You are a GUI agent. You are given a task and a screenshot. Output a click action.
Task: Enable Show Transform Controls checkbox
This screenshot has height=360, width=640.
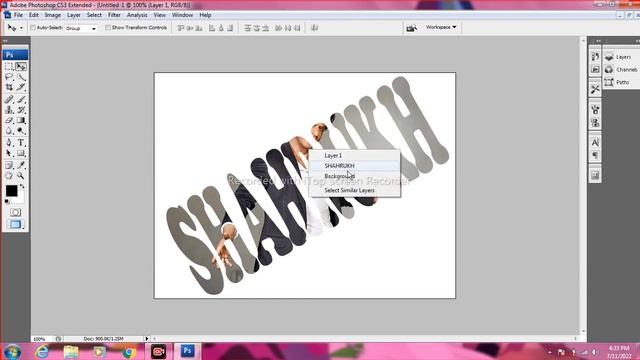108,28
